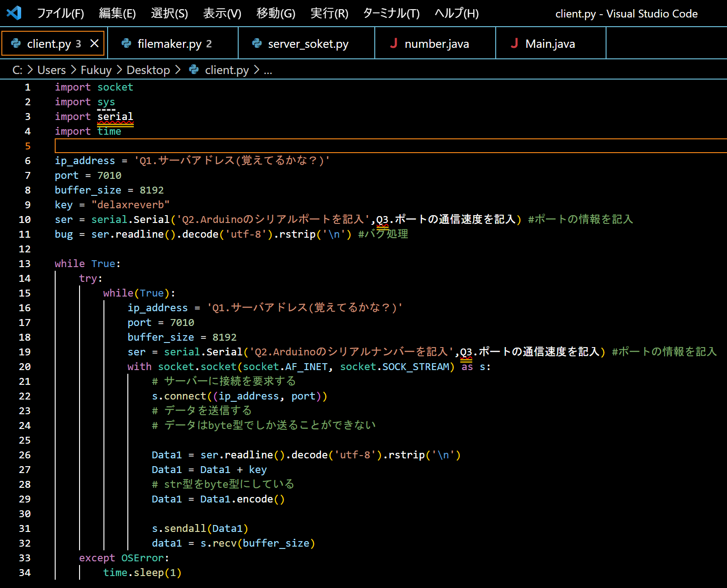727x588 pixels.
Task: Click the Python icon on client.py tab
Action: (16, 43)
